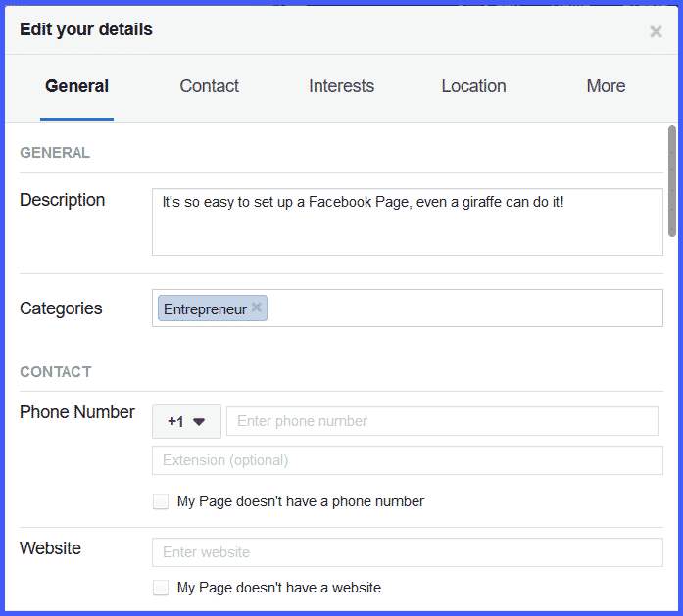Close the Edit your details dialog
683x616 pixels.
pyautogui.click(x=656, y=32)
